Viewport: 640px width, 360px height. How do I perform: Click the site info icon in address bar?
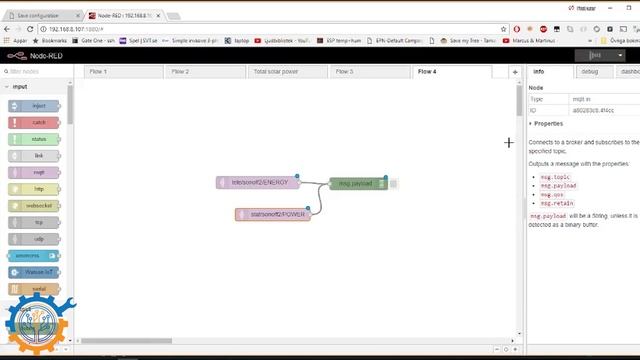tap(44, 29)
